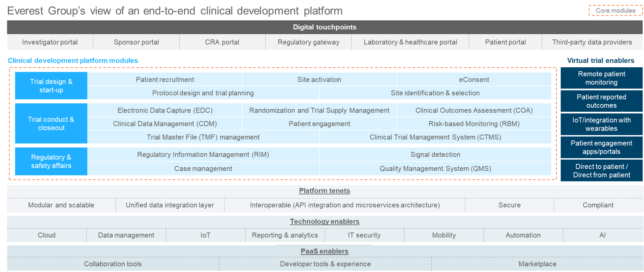
Task: Click Patient engagement apps/portals box
Action: coord(602,147)
